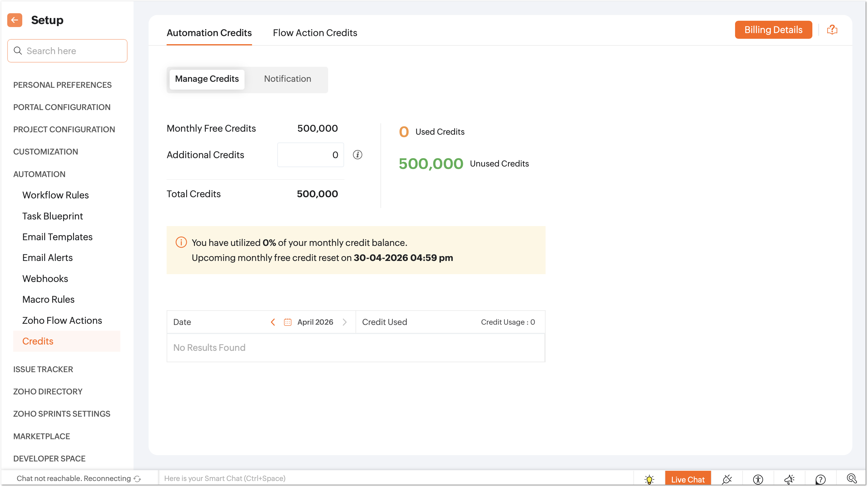
Task: Click the help guide icon near Billing Details
Action: tap(832, 30)
